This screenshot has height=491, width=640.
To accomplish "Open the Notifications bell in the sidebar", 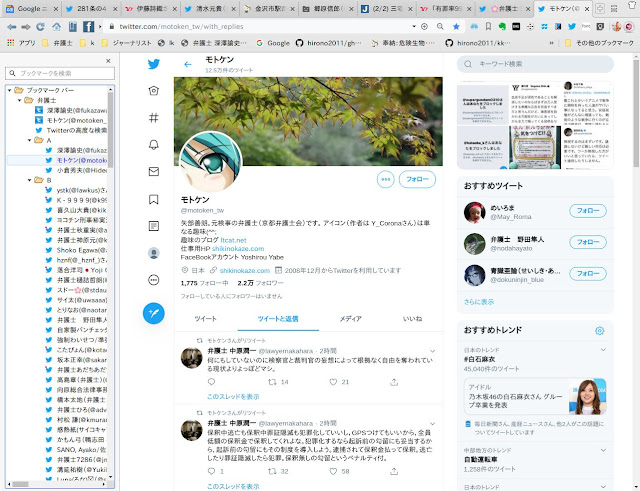I will tap(153, 144).
